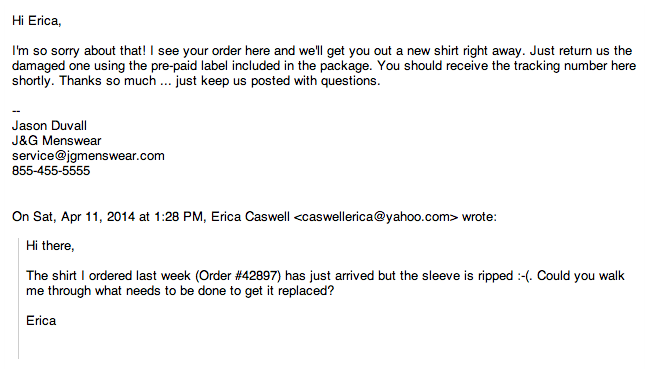This screenshot has height=369, width=645.
Task: Click the vertical quote bar beside quoted message
Action: coord(19,298)
